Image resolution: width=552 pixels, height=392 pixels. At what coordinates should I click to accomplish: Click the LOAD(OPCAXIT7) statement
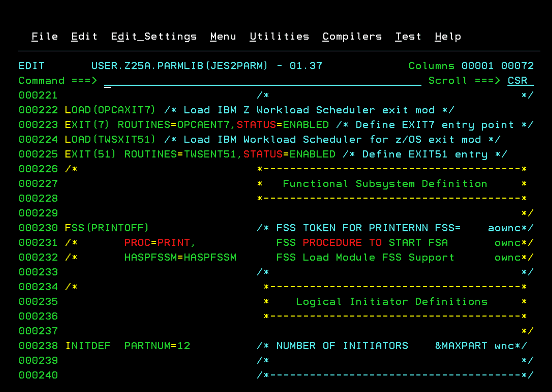coord(110,110)
